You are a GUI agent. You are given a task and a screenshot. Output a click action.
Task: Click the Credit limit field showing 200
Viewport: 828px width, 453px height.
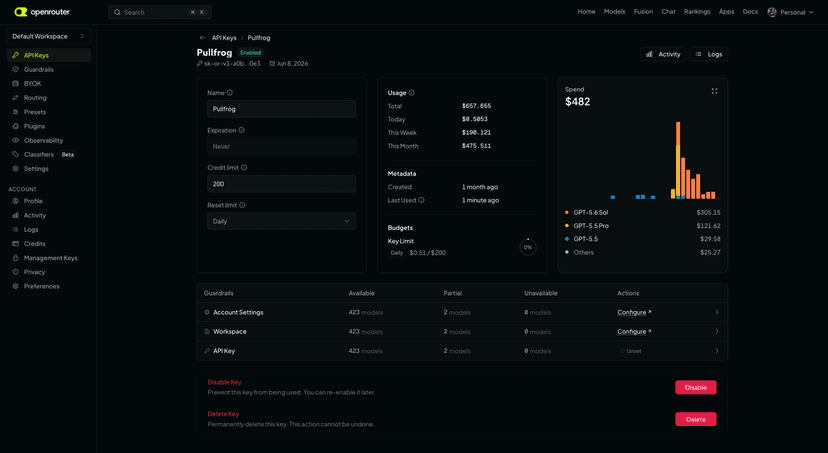[x=281, y=184]
